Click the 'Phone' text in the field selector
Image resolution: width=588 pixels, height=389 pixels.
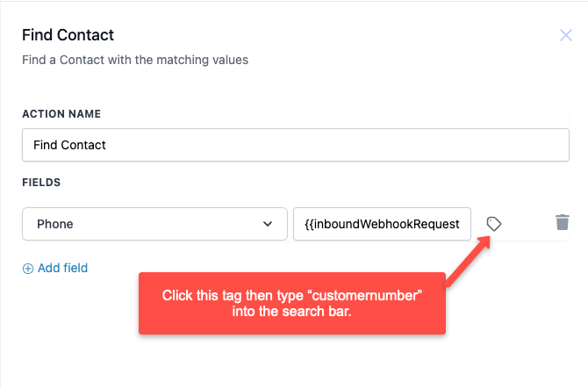pos(55,224)
